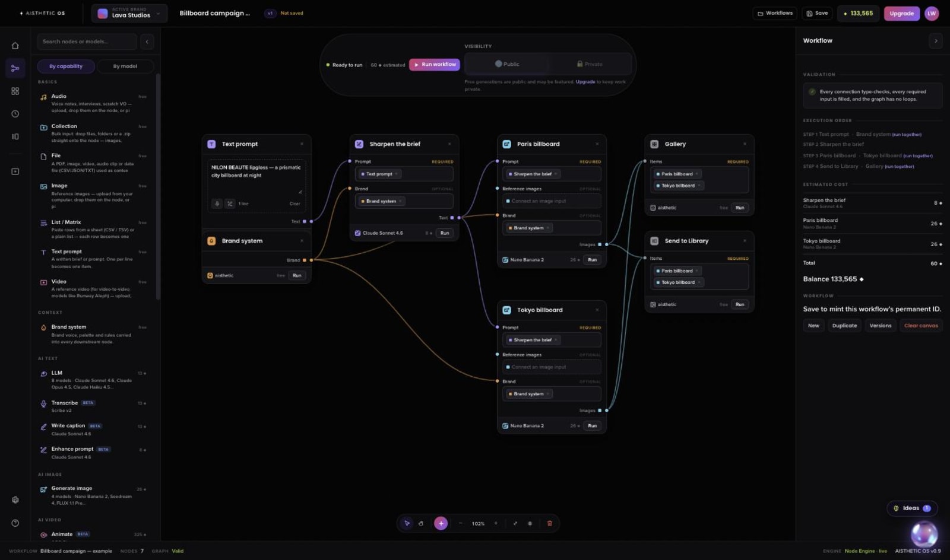This screenshot has height=560, width=950.
Task: Collapse the node palette with chevron
Action: (147, 42)
